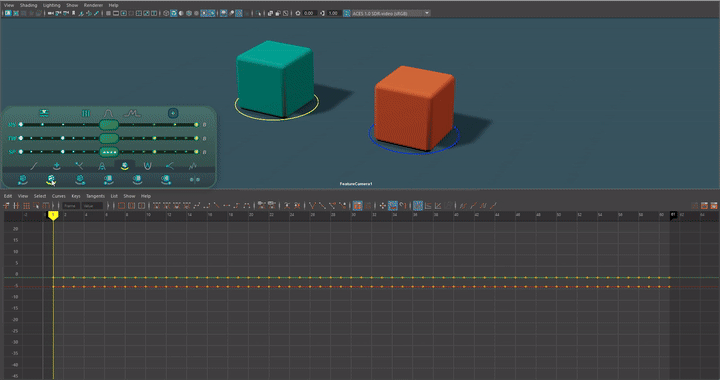Open the viewport panel's Renderer menu
This screenshot has height=380, width=720.
[x=93, y=5]
